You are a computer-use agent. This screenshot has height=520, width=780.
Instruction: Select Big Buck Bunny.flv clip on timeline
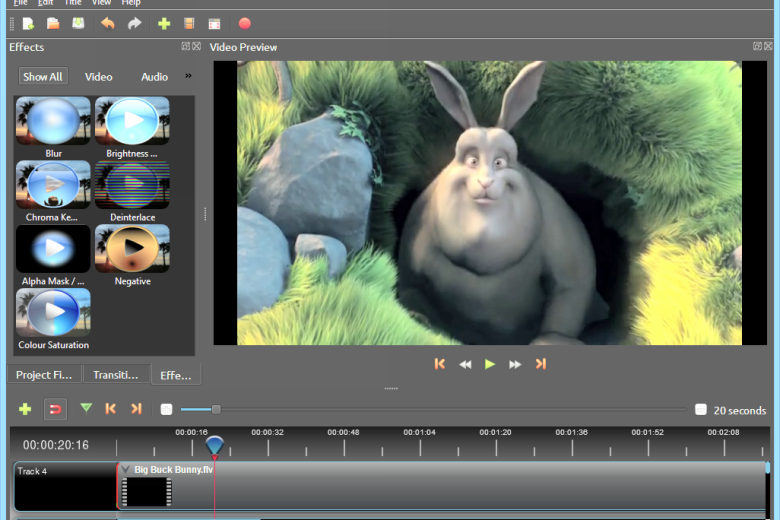(442, 486)
